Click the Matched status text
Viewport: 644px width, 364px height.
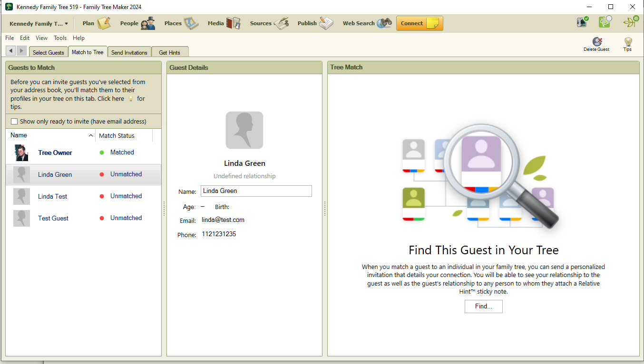pyautogui.click(x=122, y=152)
